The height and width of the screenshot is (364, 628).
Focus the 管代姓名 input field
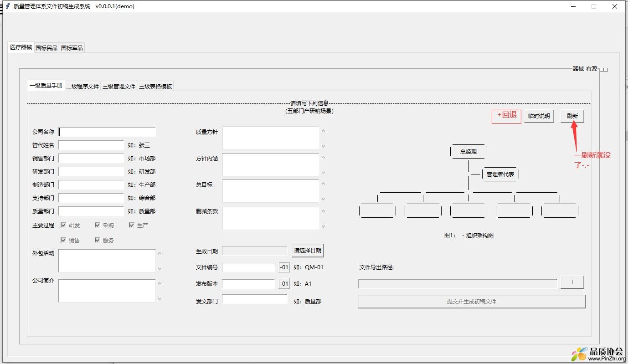click(x=91, y=145)
